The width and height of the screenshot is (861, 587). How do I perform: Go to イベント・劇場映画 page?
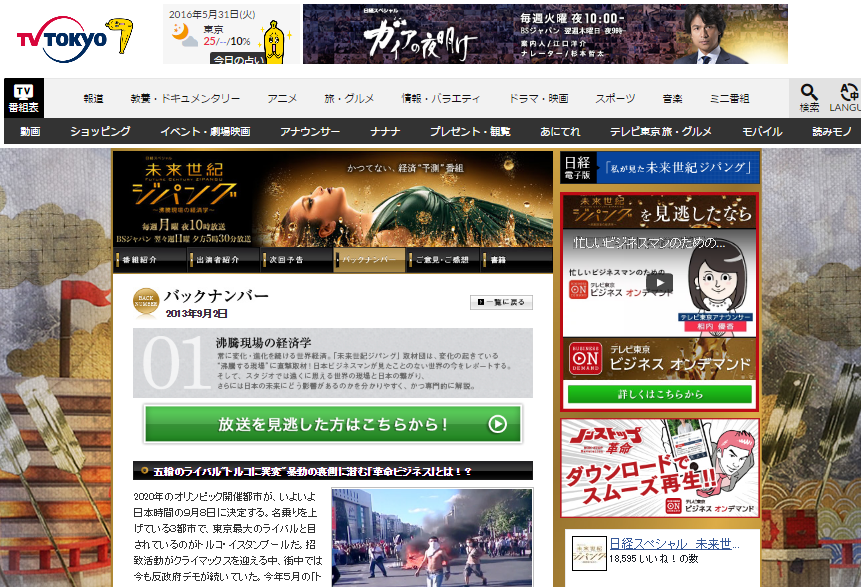[x=205, y=131]
